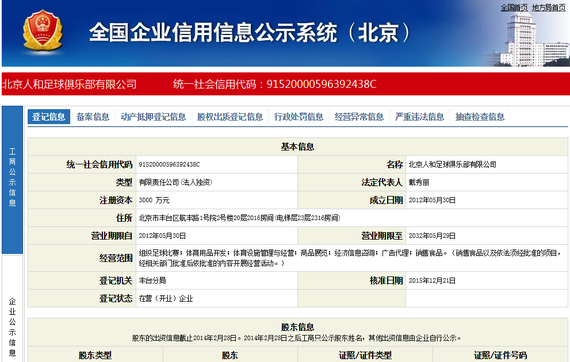Click the company type value 有限责任公司
Screen dimensions: 570x362
175,182
